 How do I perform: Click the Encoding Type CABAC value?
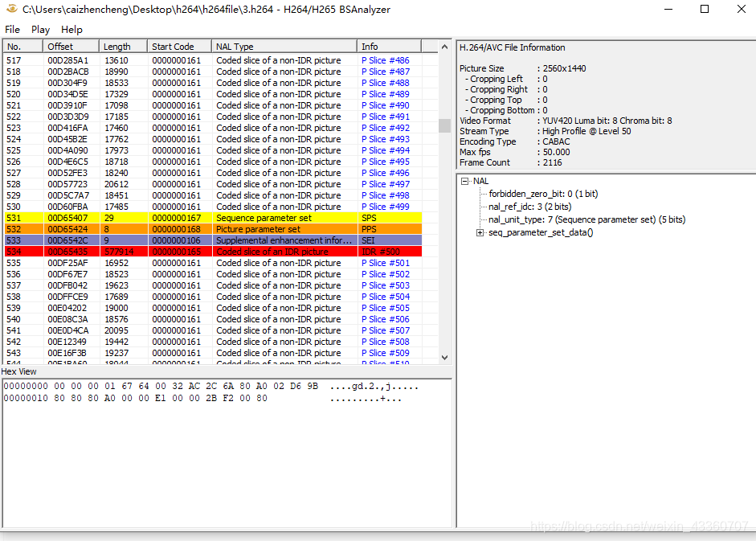[x=556, y=142]
